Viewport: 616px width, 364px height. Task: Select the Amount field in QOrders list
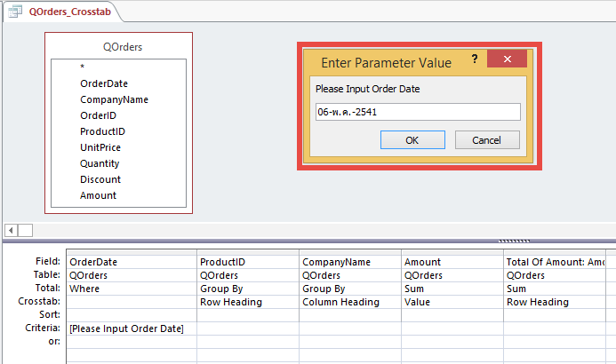tap(98, 195)
